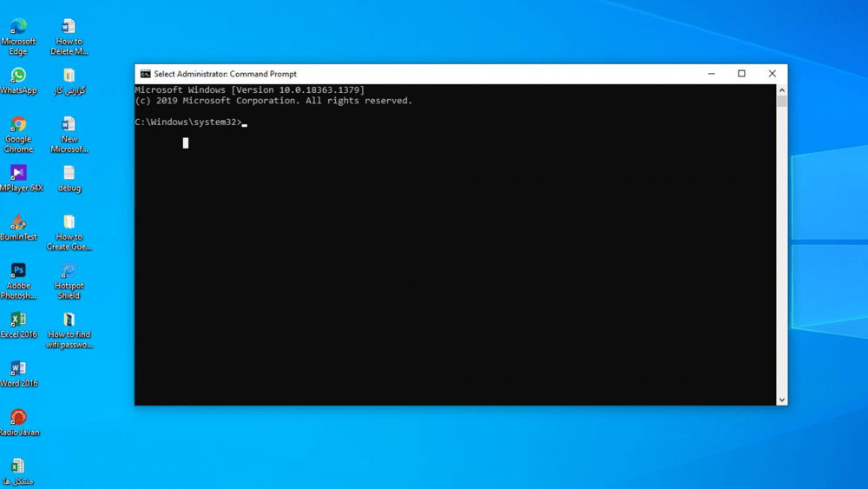Open Command Prompt system menu icon in title bar
The image size is (868, 489).
click(x=145, y=74)
